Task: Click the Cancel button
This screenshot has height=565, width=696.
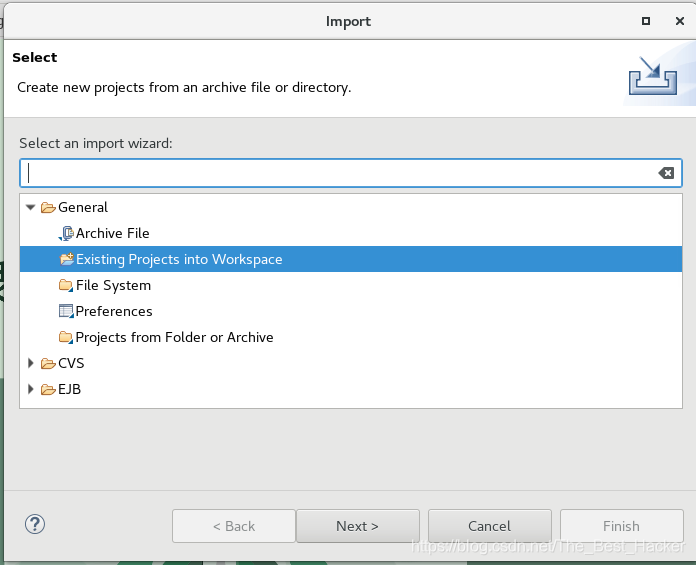Action: (490, 526)
